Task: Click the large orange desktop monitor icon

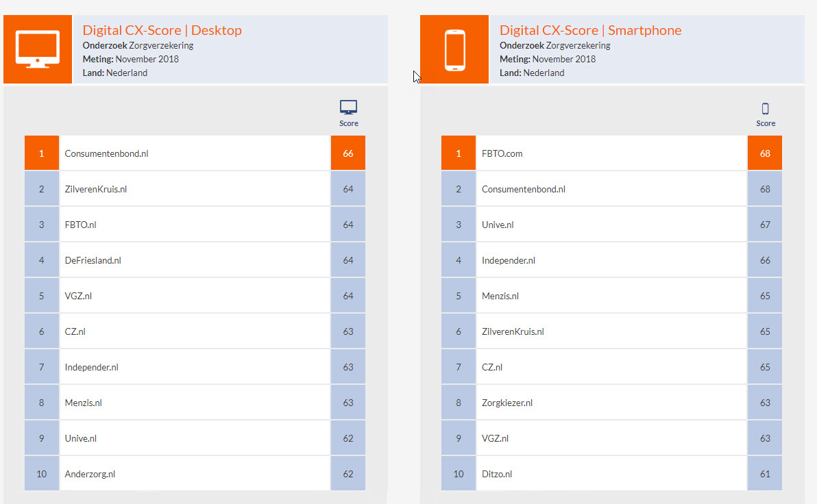Action: click(38, 49)
